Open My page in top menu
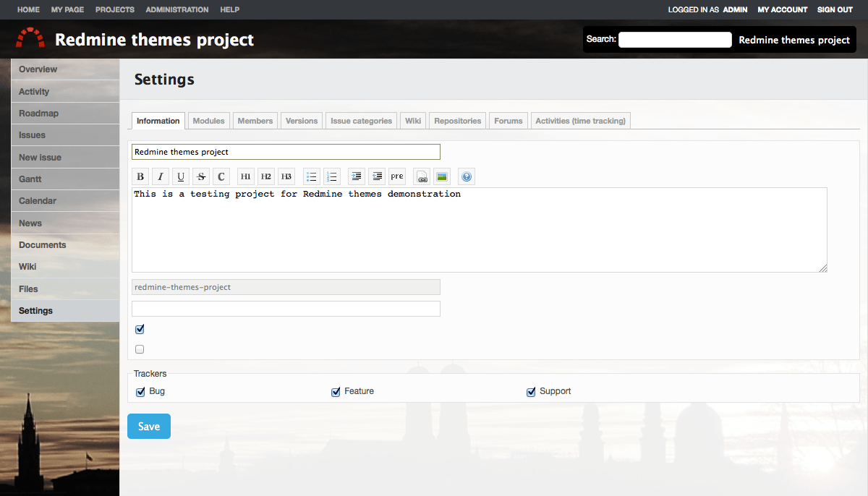The width and height of the screenshot is (868, 496). 67,9
